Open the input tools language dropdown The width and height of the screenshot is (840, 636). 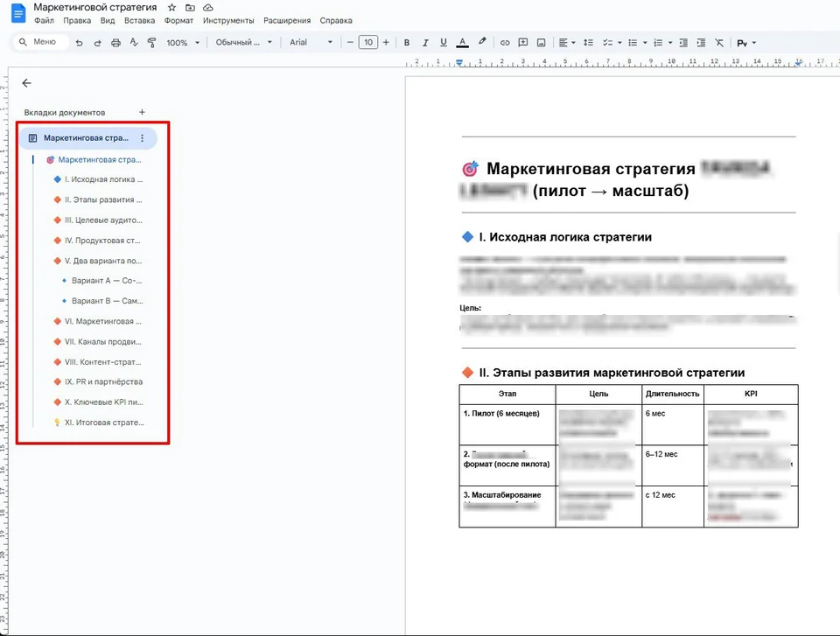[x=746, y=43]
